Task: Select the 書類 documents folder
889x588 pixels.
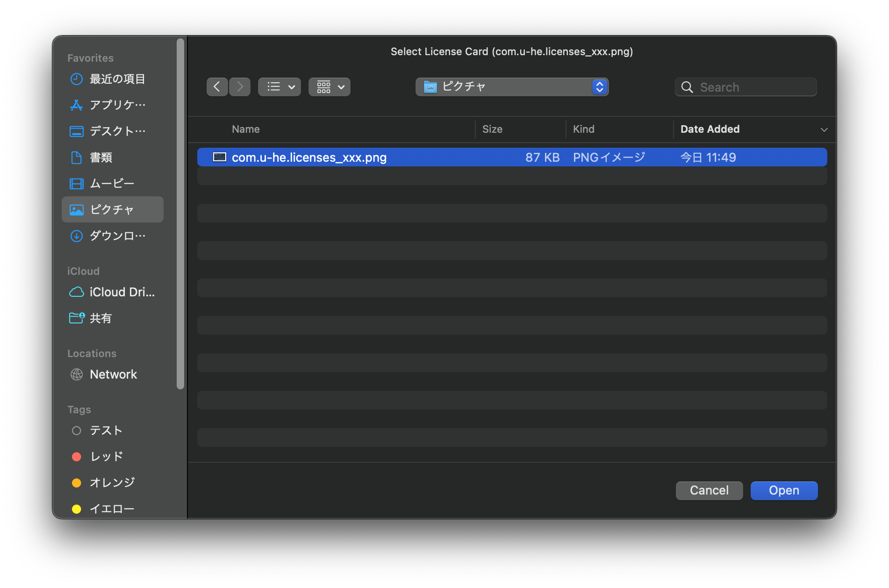Action: pyautogui.click(x=101, y=158)
